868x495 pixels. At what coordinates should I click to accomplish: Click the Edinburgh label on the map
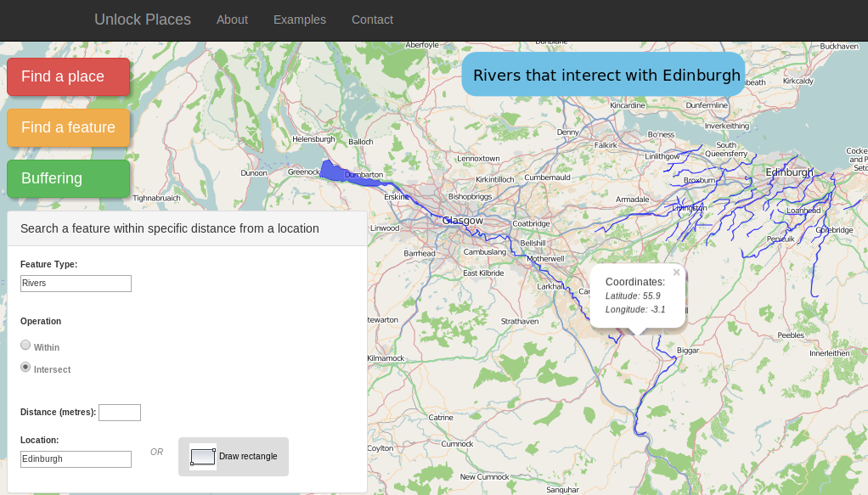789,172
